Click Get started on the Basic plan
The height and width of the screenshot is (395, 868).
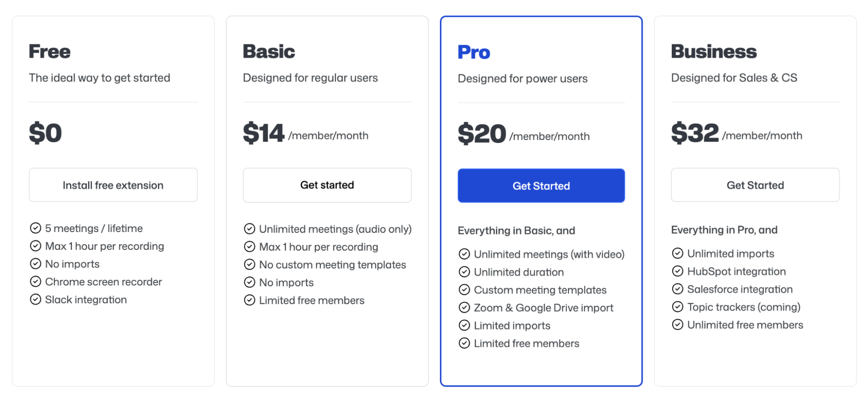(327, 185)
